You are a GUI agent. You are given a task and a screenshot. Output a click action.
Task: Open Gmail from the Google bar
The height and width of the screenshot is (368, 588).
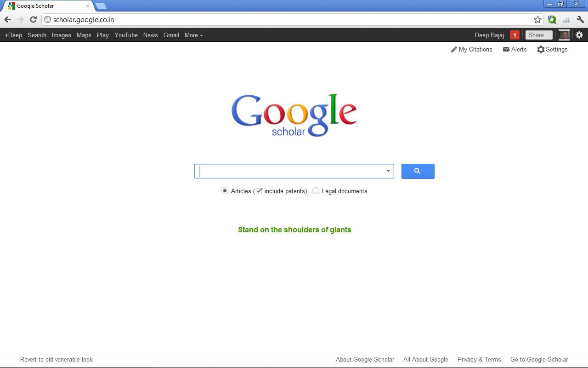[171, 35]
